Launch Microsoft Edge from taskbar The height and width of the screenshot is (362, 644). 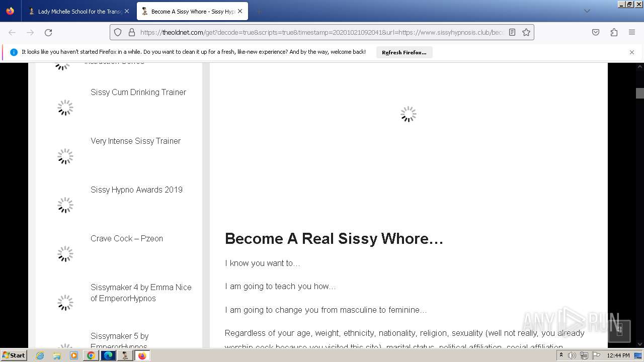click(108, 355)
